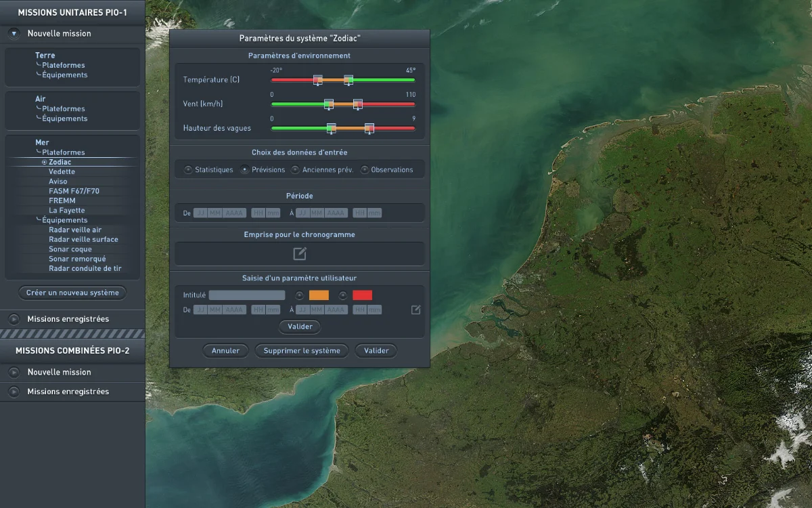Viewport: 812px width, 508px height.
Task: Open the chronogram extent edit icon
Action: pyautogui.click(x=300, y=254)
